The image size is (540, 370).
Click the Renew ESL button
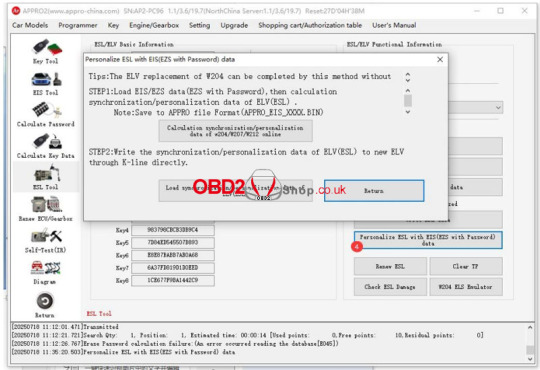click(x=390, y=266)
